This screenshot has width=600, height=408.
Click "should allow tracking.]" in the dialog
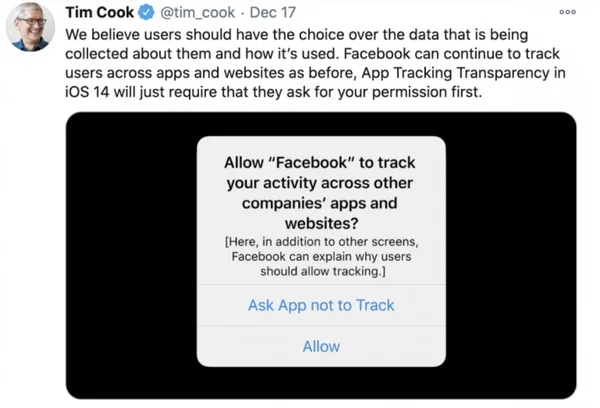323,271
